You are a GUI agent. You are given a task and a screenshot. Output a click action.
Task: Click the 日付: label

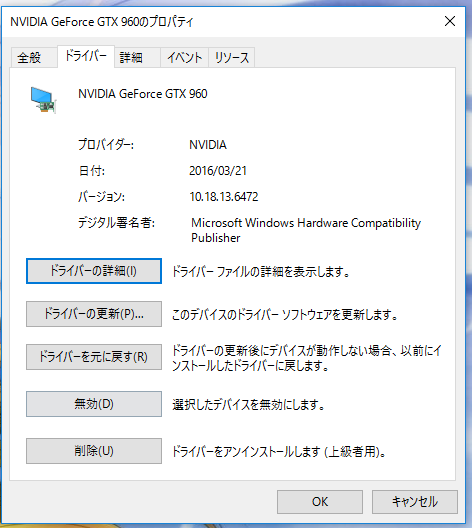pos(92,171)
